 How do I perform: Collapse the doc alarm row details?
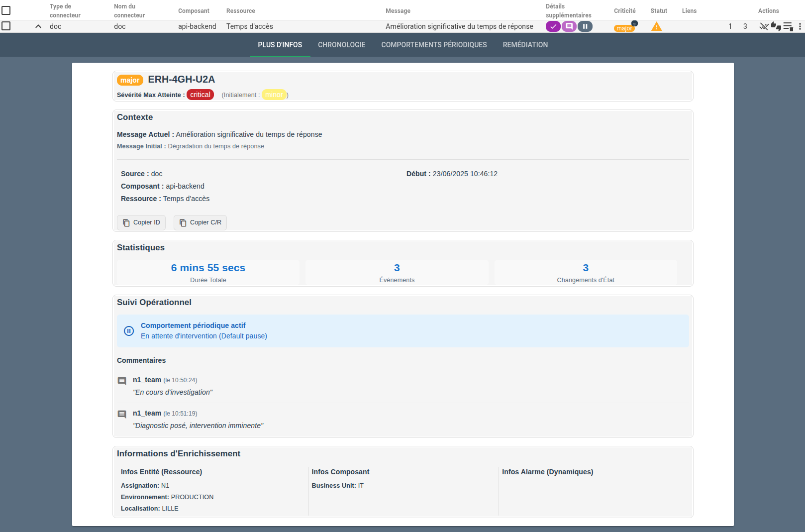[x=38, y=26]
